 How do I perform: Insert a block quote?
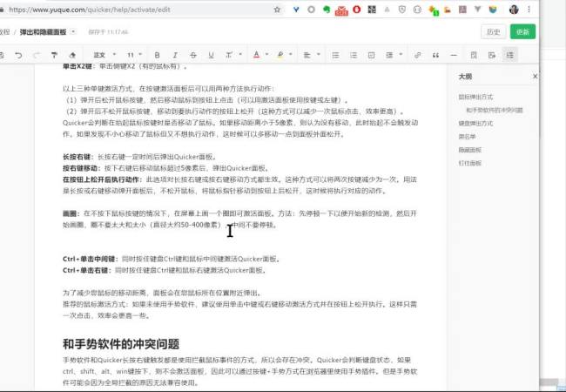click(x=435, y=55)
